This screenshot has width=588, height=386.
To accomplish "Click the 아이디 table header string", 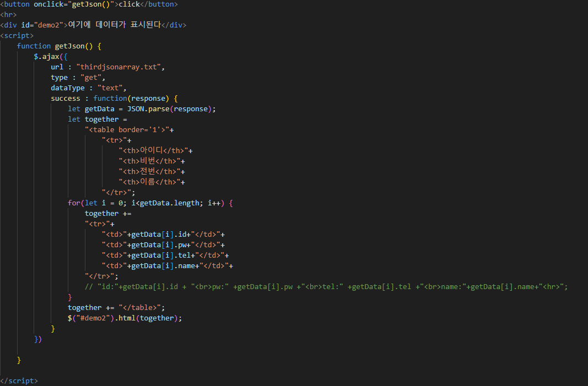I will (x=154, y=151).
